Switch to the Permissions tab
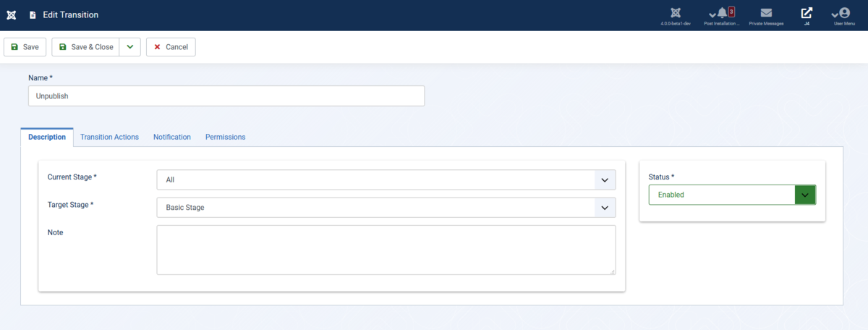This screenshot has width=868, height=330. [225, 137]
